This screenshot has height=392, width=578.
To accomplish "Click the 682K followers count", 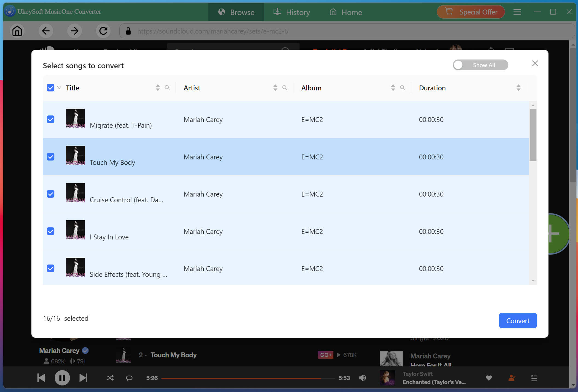I will [54, 361].
